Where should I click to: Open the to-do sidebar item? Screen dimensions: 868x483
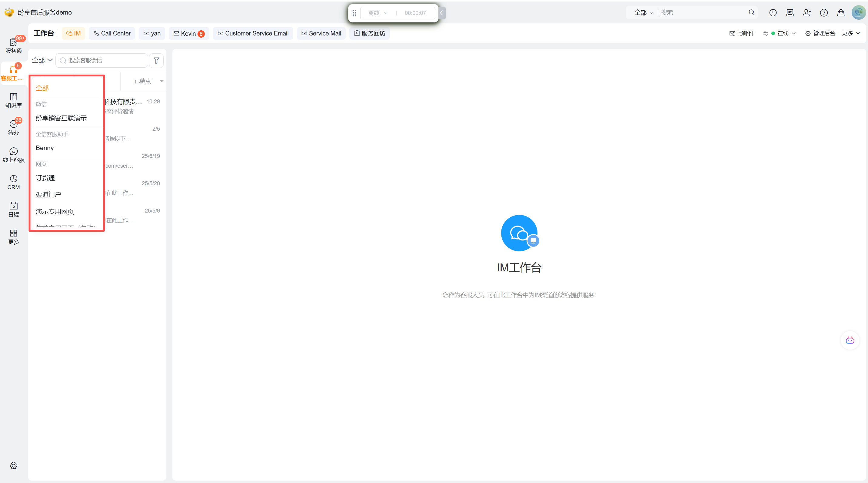coord(13,127)
